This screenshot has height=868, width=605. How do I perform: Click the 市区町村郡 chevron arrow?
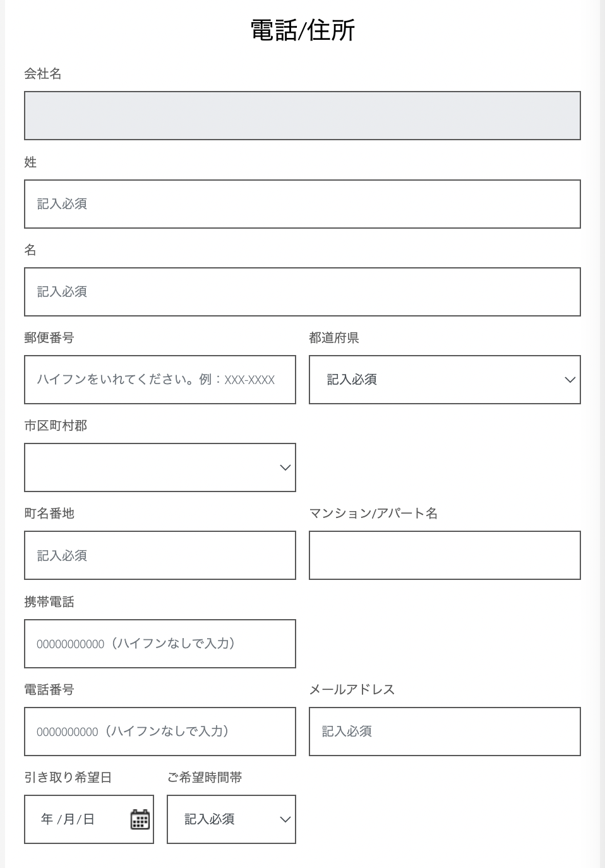[285, 467]
